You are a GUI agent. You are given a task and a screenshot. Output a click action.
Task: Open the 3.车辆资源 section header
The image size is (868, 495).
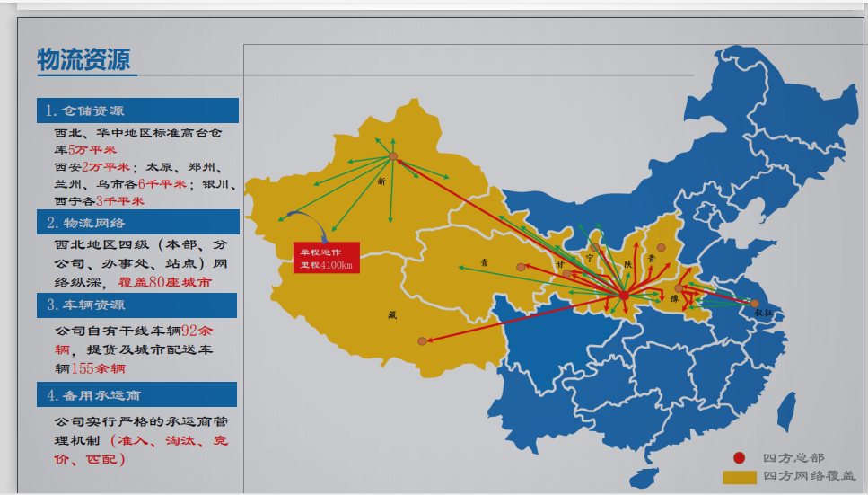tap(137, 305)
